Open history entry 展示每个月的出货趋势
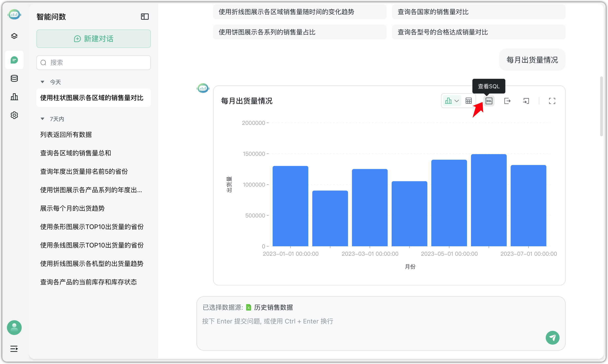Screen dimensions: 608x364 [72, 208]
